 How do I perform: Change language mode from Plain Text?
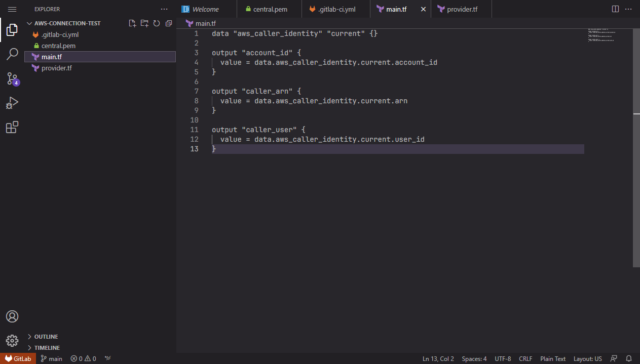553,358
